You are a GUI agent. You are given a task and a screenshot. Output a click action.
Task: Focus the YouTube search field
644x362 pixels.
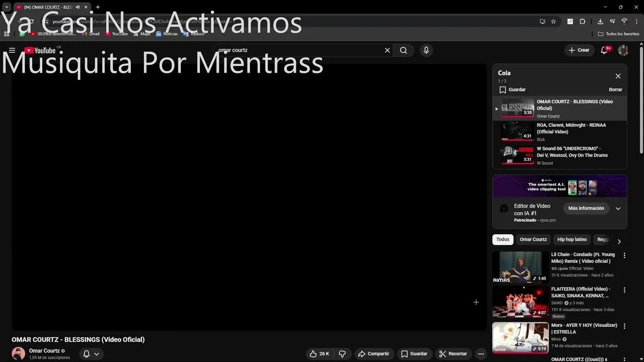(x=299, y=50)
